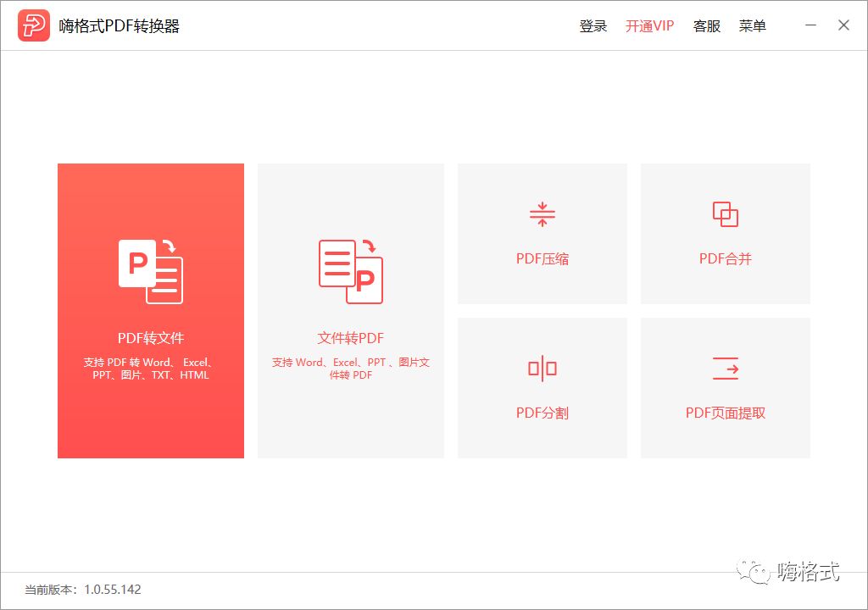The width and height of the screenshot is (868, 610).
Task: Open the 登录 login link
Action: coord(594,25)
